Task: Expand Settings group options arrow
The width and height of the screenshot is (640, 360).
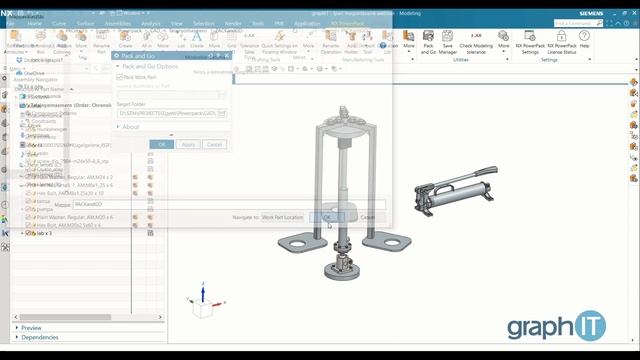Action: (590, 60)
